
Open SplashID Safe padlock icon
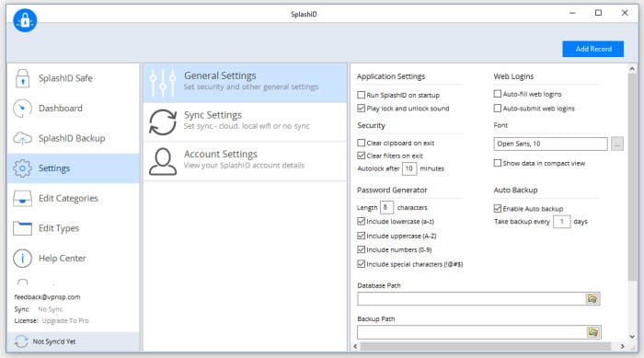coord(23,78)
